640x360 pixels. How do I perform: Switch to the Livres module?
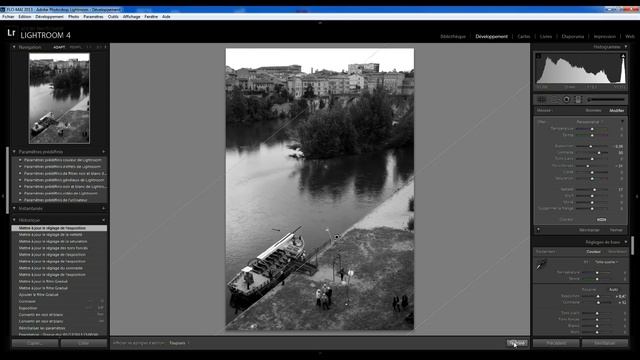pos(546,36)
